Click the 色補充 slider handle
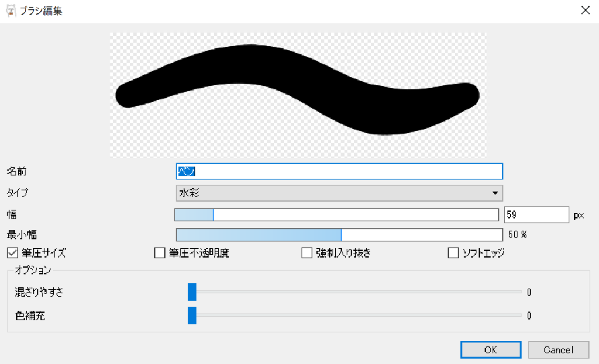 pyautogui.click(x=192, y=316)
